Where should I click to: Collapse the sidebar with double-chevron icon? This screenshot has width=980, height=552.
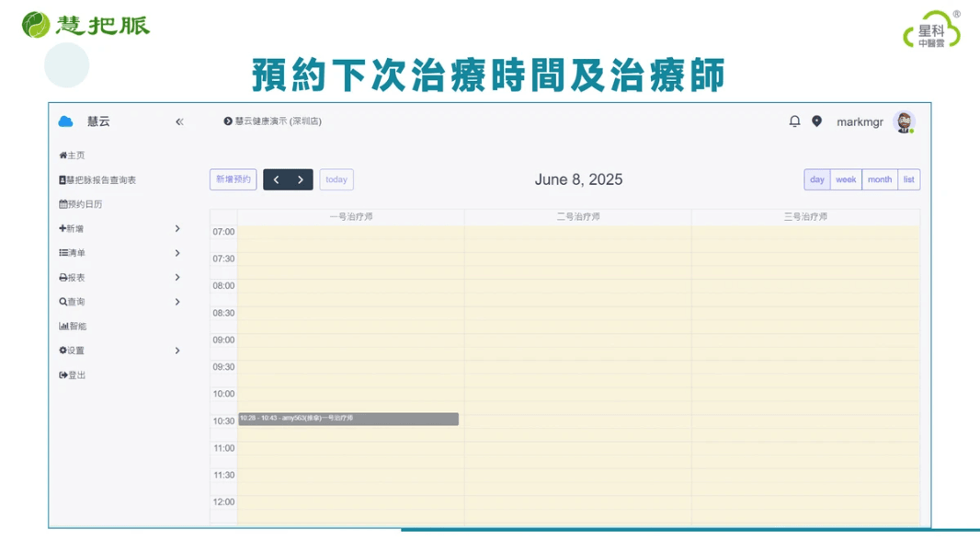(179, 122)
